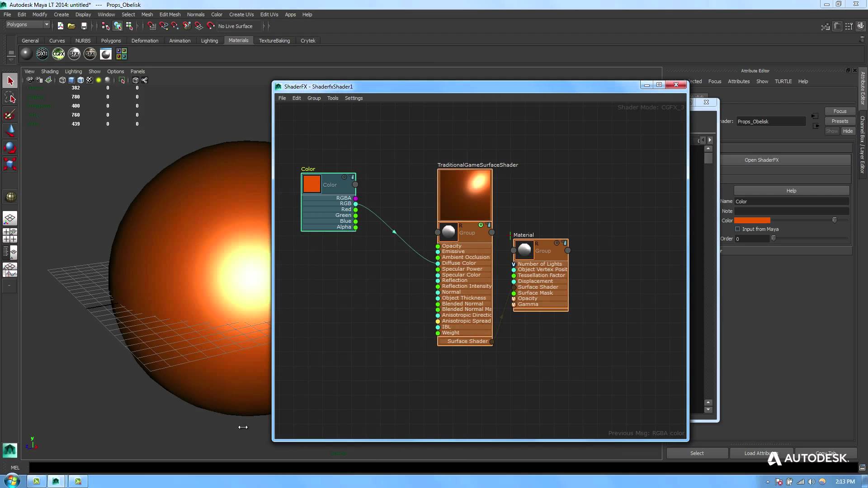Create a CGFX shader from the shelf
The image size is (868, 488).
click(58, 53)
